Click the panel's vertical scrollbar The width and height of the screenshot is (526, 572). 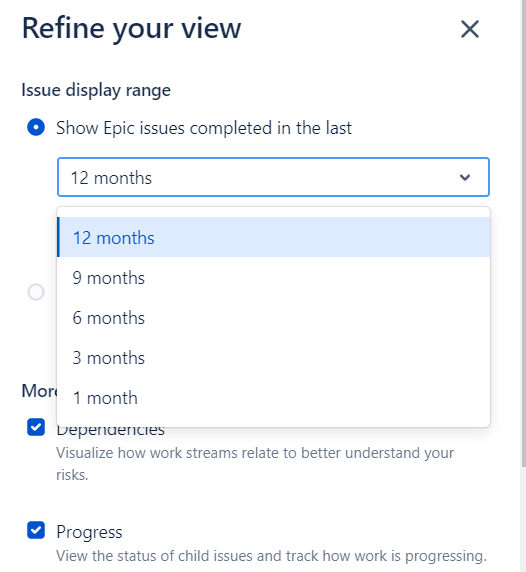click(x=523, y=233)
